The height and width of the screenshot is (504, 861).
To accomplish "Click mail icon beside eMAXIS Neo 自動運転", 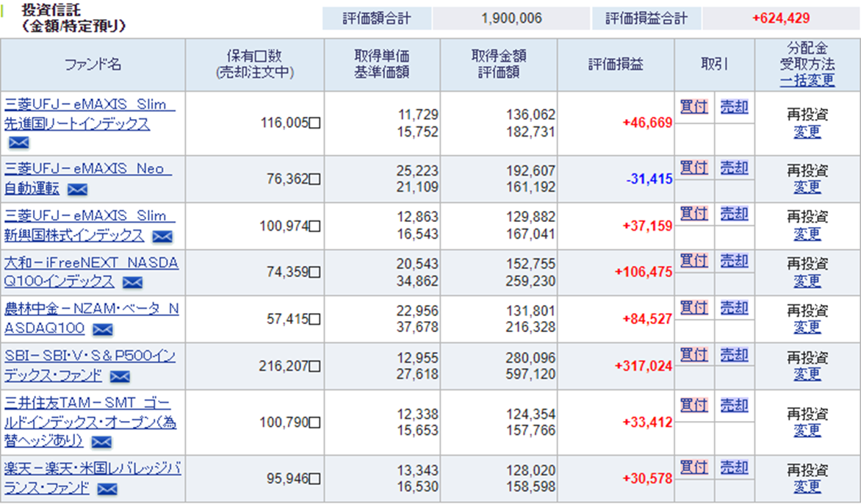I will point(77,190).
